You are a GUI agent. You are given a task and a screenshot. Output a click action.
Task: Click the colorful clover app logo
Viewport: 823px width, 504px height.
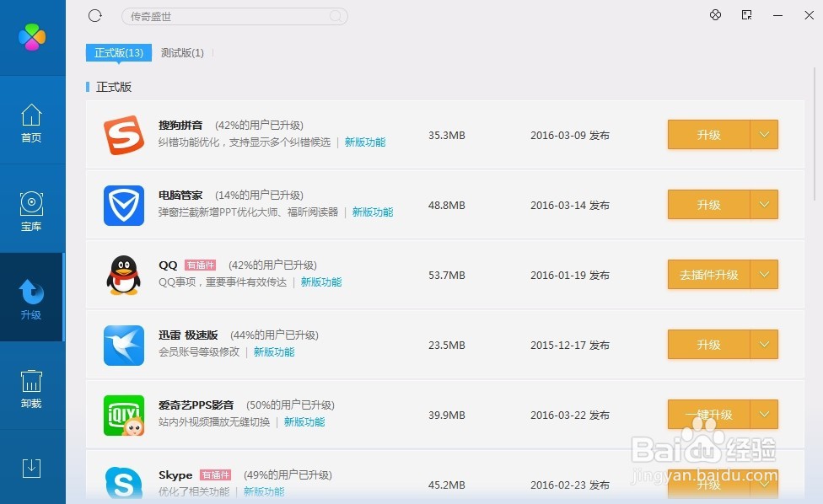32,37
